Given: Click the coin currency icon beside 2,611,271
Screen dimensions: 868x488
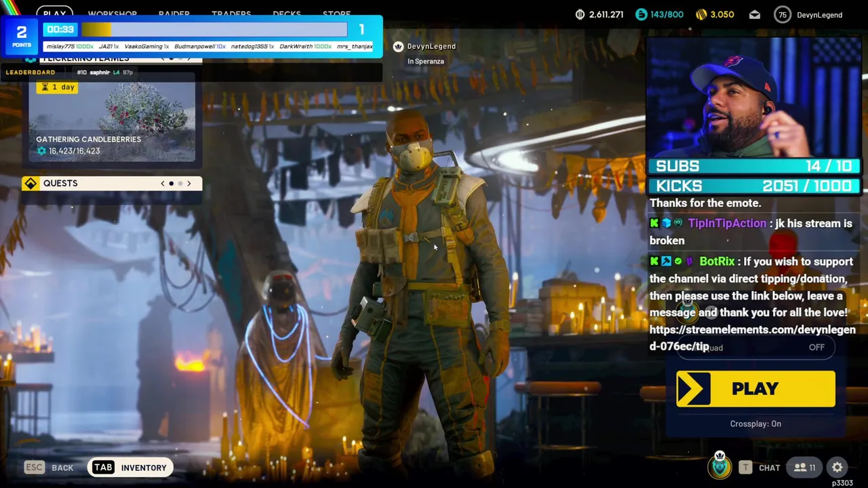Looking at the screenshot, I should (x=580, y=14).
